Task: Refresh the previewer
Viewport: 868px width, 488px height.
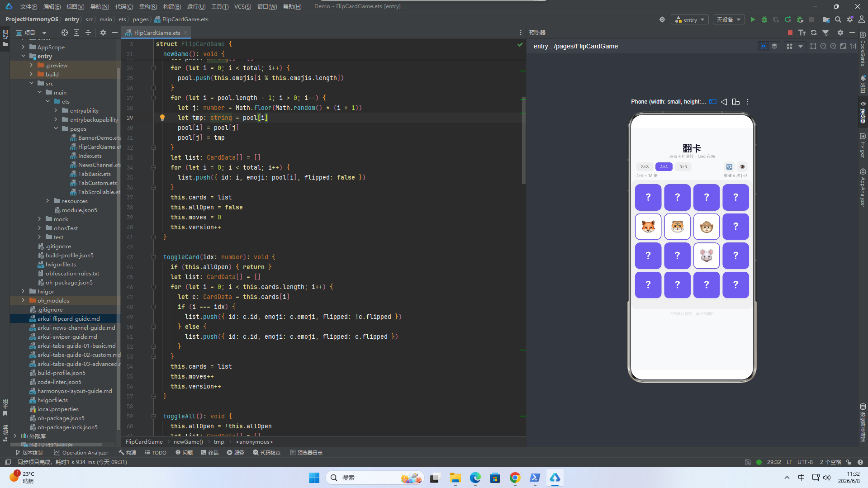Action: pyautogui.click(x=814, y=33)
